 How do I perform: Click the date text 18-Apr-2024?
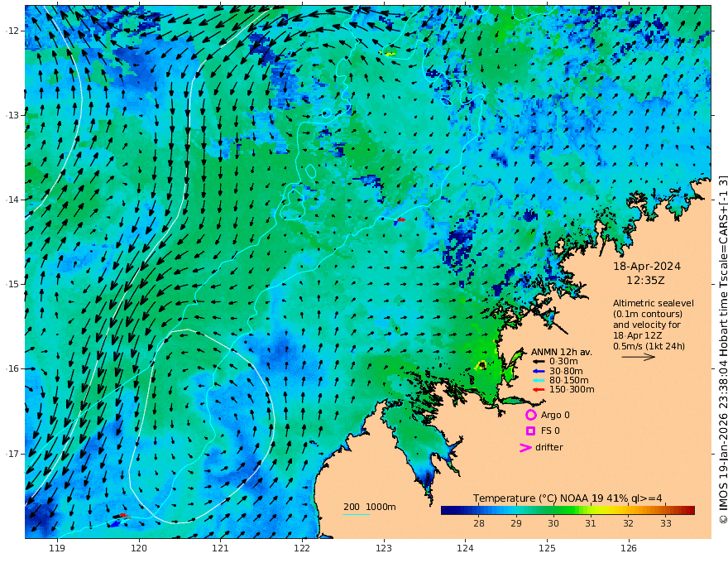647,267
